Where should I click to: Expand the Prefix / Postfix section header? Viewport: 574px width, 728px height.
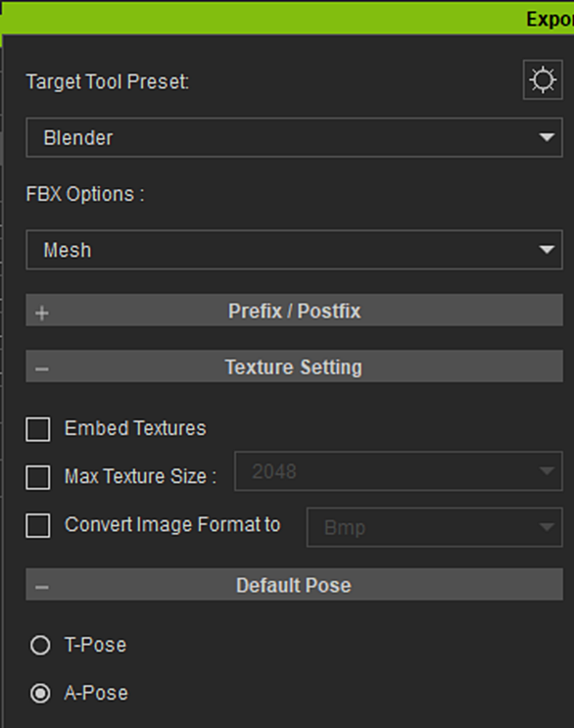coord(294,311)
